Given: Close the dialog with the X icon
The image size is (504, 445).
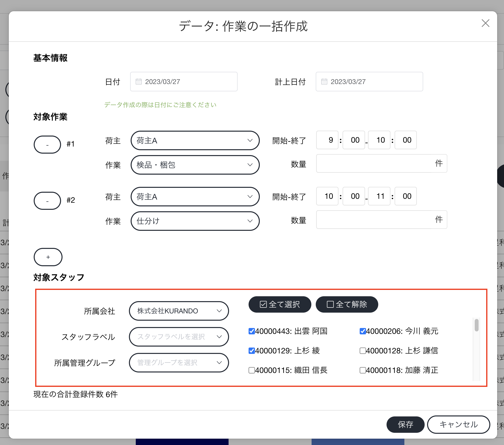Looking at the screenshot, I should pyautogui.click(x=485, y=23).
